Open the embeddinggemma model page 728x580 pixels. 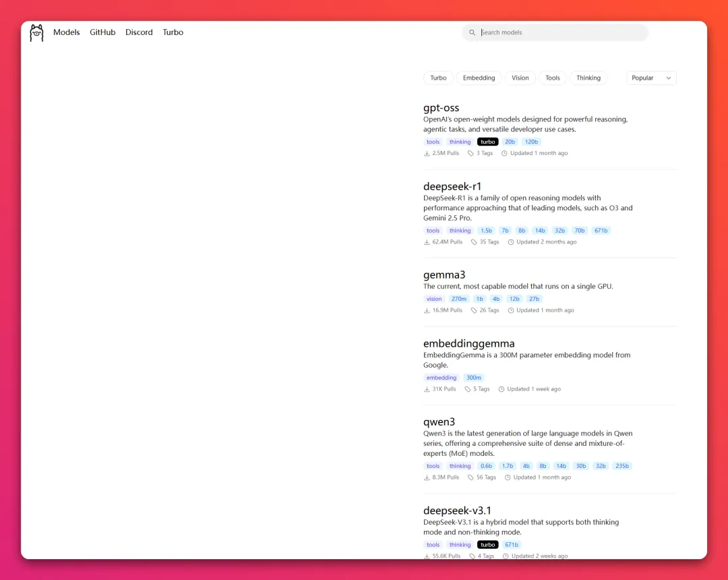tap(469, 344)
